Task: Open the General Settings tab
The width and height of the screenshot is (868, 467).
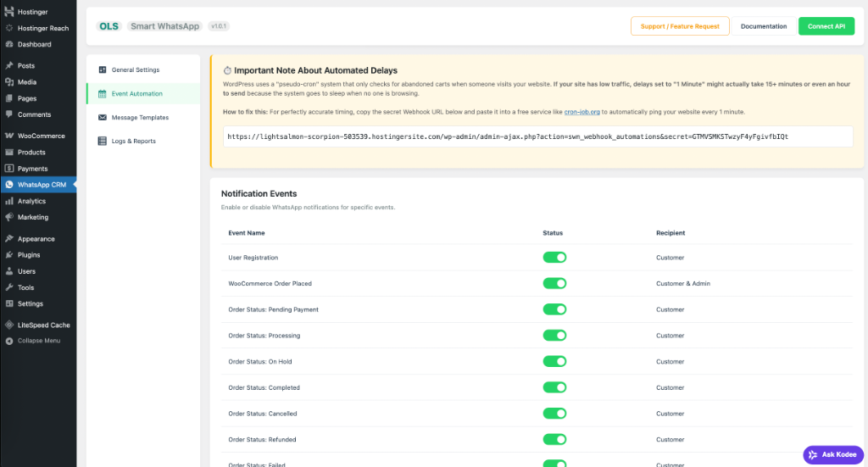Action: click(x=142, y=69)
